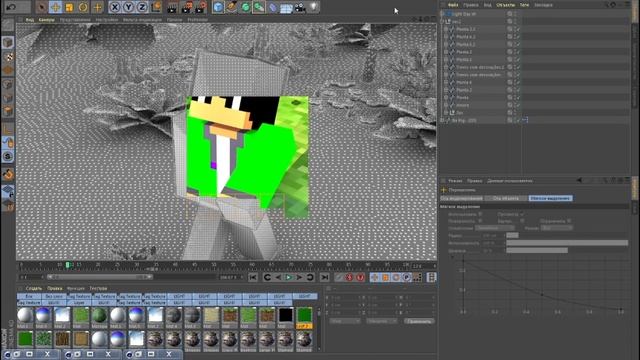
Task: Switch to Ось объекта tab
Action: pyautogui.click(x=506, y=198)
